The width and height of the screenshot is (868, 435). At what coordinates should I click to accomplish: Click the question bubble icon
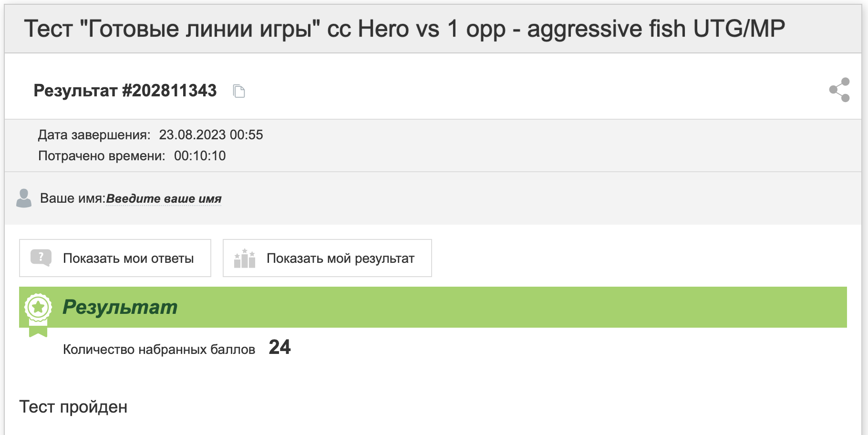click(41, 258)
